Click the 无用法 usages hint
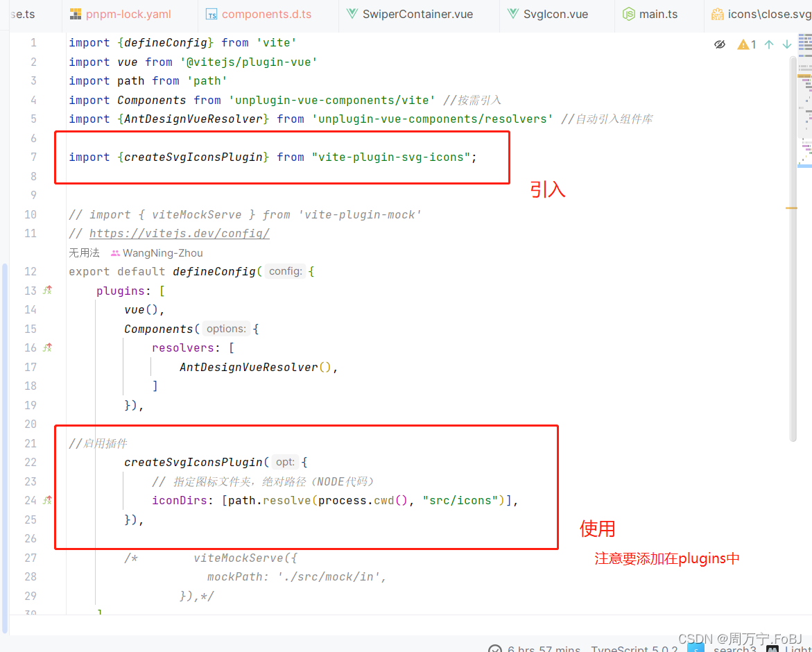 coord(84,252)
